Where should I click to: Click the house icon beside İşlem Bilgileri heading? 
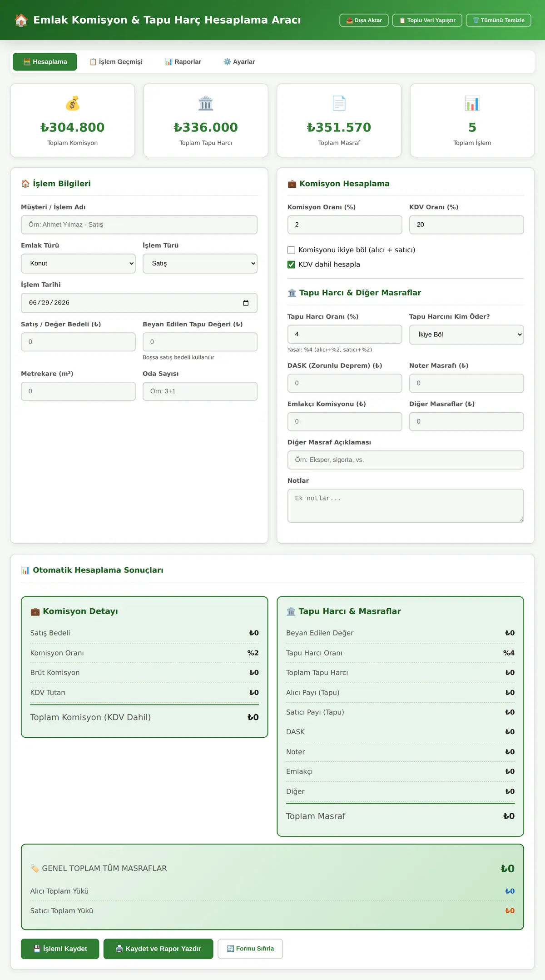[x=25, y=184]
